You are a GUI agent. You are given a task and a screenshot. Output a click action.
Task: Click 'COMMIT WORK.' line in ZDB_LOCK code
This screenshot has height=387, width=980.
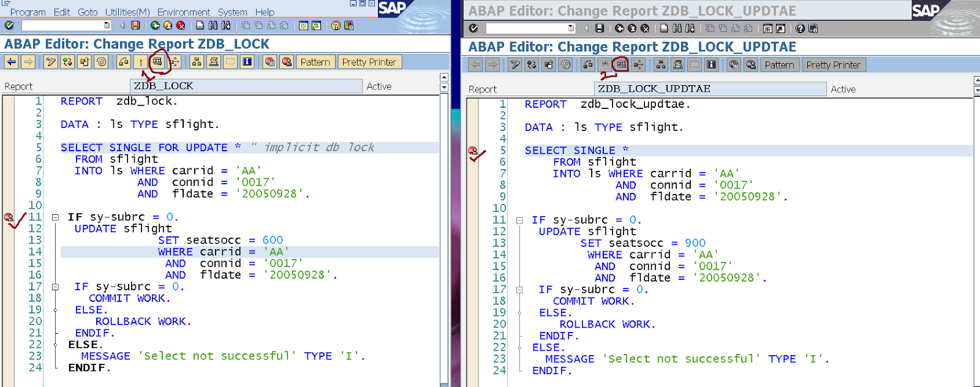pos(129,298)
